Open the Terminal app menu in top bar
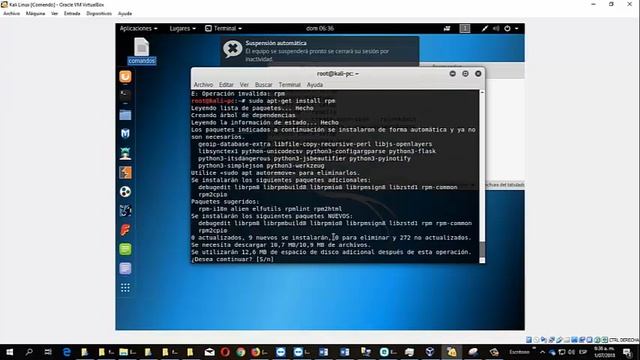The image size is (640, 360). [223, 28]
